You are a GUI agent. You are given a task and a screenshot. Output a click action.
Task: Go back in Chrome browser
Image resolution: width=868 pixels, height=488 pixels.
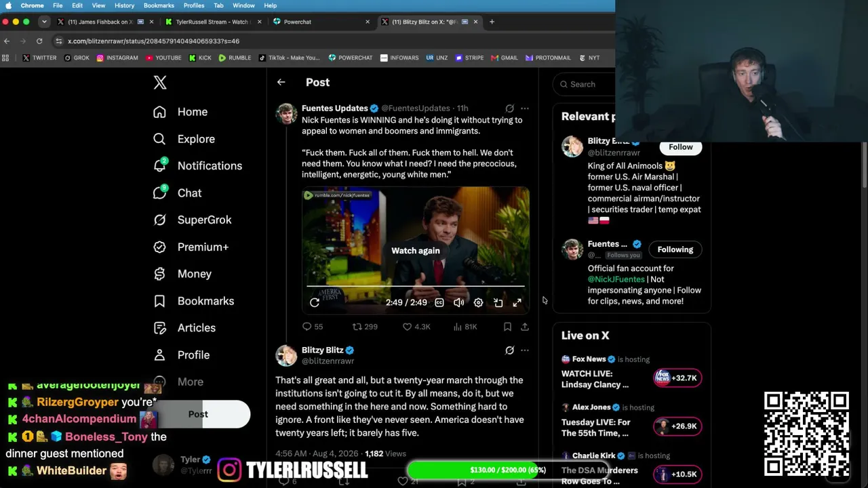pos(7,41)
